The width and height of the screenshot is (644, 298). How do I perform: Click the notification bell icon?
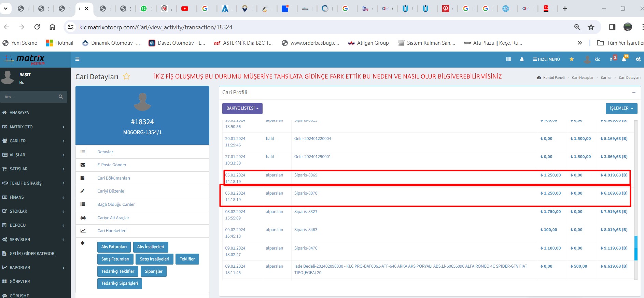(x=624, y=59)
